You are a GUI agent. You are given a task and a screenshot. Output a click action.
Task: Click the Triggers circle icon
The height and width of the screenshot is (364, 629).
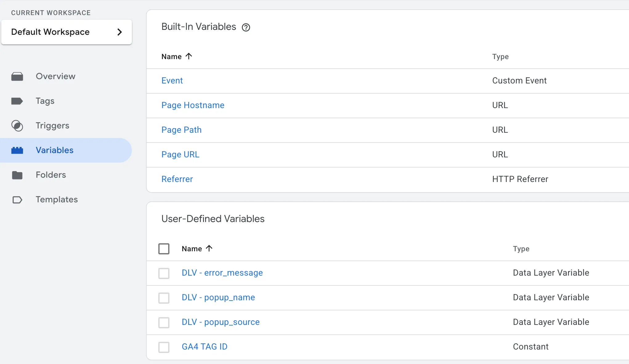coord(17,126)
